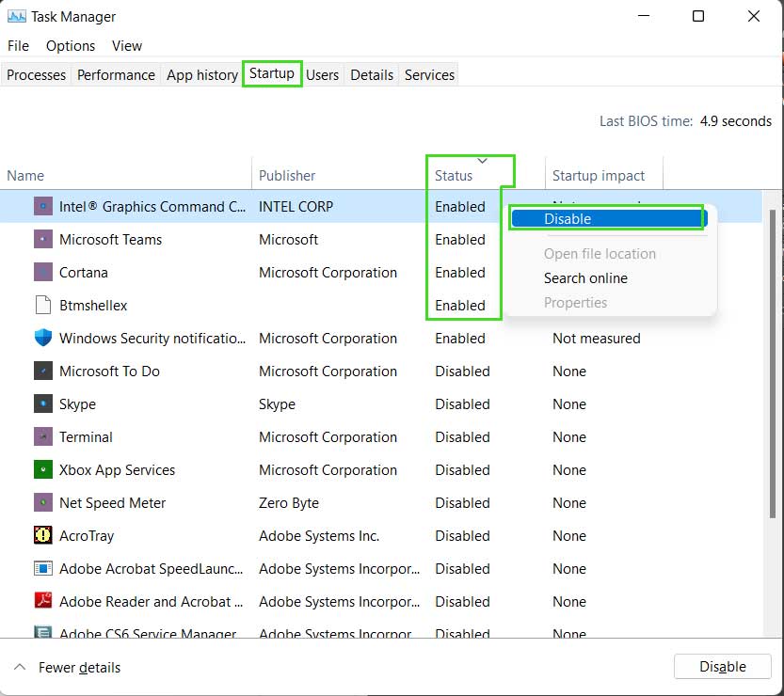Minimize the Task Manager window
The height and width of the screenshot is (696, 784).
(644, 16)
